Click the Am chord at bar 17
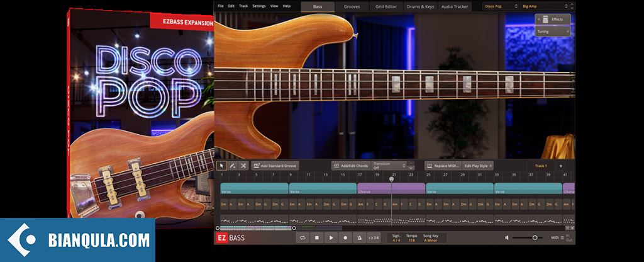Viewport: 644px width, 262px height. [x=361, y=204]
